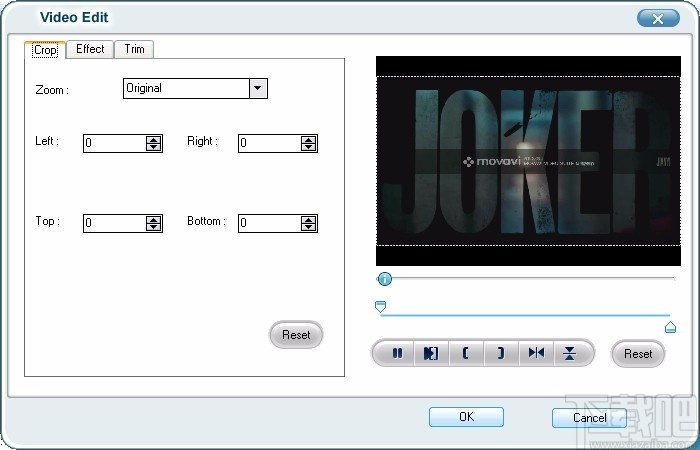This screenshot has height=450, width=700.
Task: Decrease the Bottom crop value
Action: (x=308, y=227)
